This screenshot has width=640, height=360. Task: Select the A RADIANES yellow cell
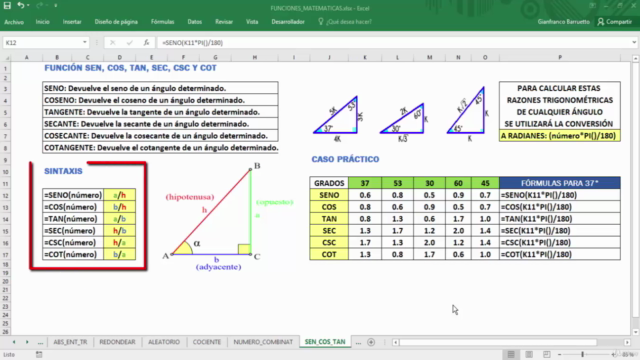pos(560,136)
